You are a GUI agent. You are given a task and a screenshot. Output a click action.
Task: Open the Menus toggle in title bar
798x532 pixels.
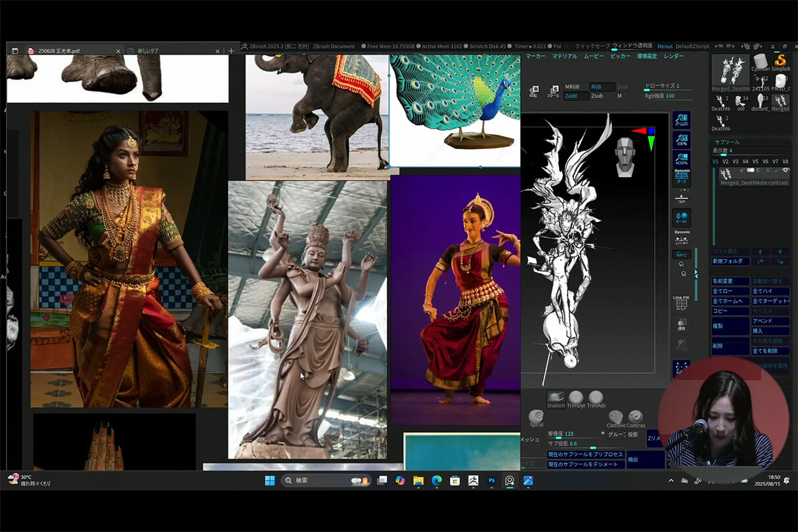[x=664, y=46]
